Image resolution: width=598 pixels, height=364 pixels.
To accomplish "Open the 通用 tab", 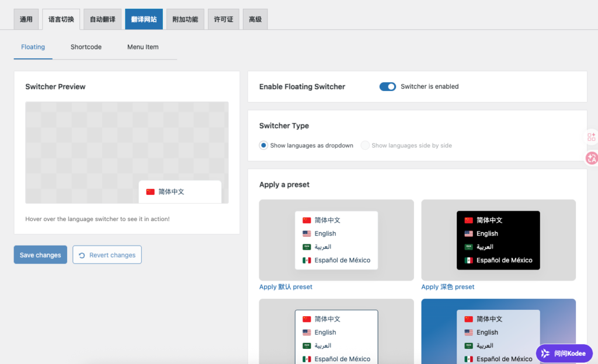I will point(26,19).
